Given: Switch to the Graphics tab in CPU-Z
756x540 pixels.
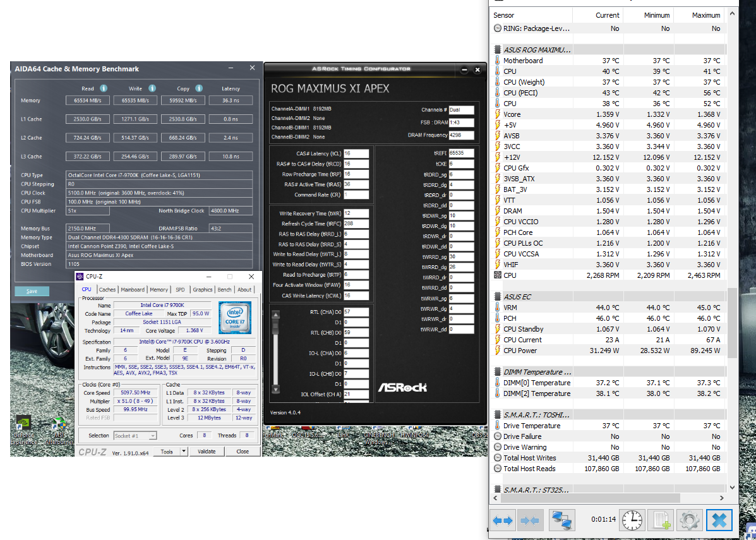Looking at the screenshot, I should coord(203,290).
